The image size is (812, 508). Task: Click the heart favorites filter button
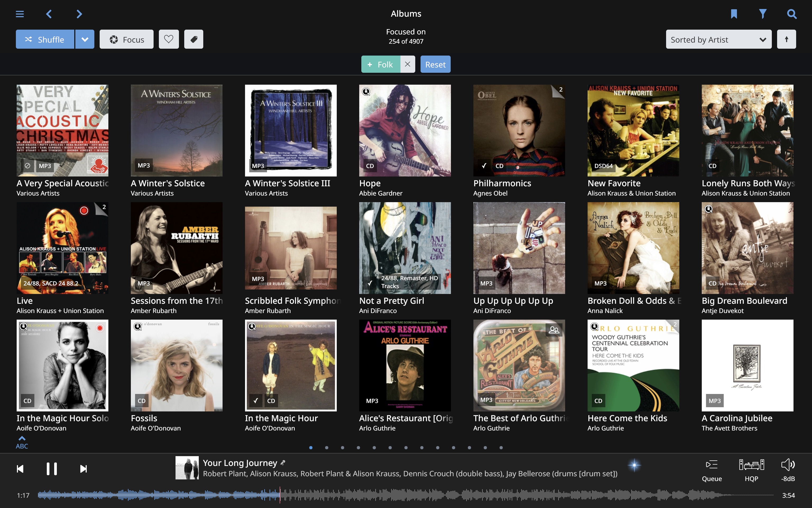pos(169,39)
